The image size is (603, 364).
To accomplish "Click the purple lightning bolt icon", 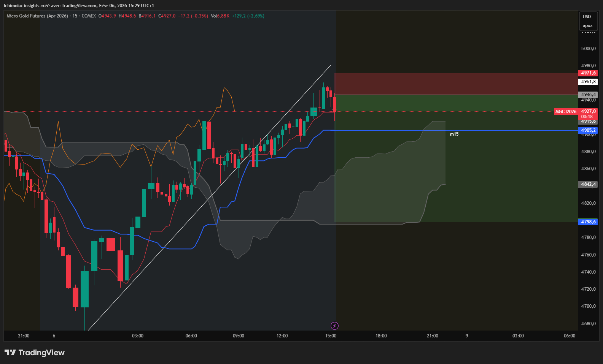I will (334, 326).
